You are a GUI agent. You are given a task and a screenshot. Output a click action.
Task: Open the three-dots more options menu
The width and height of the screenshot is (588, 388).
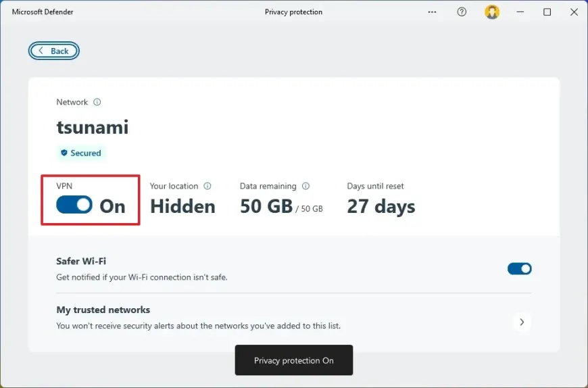point(433,12)
